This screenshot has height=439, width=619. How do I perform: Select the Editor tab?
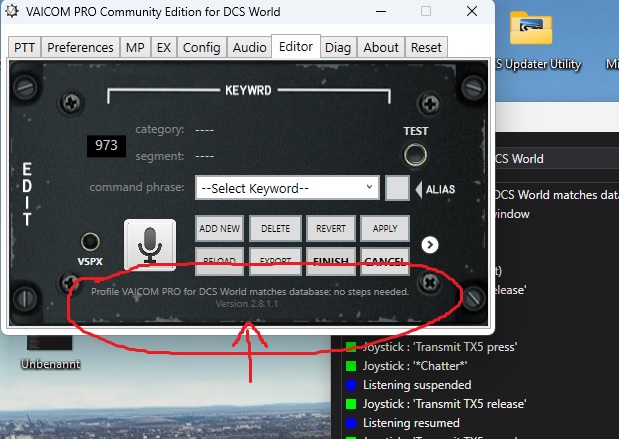pos(296,47)
